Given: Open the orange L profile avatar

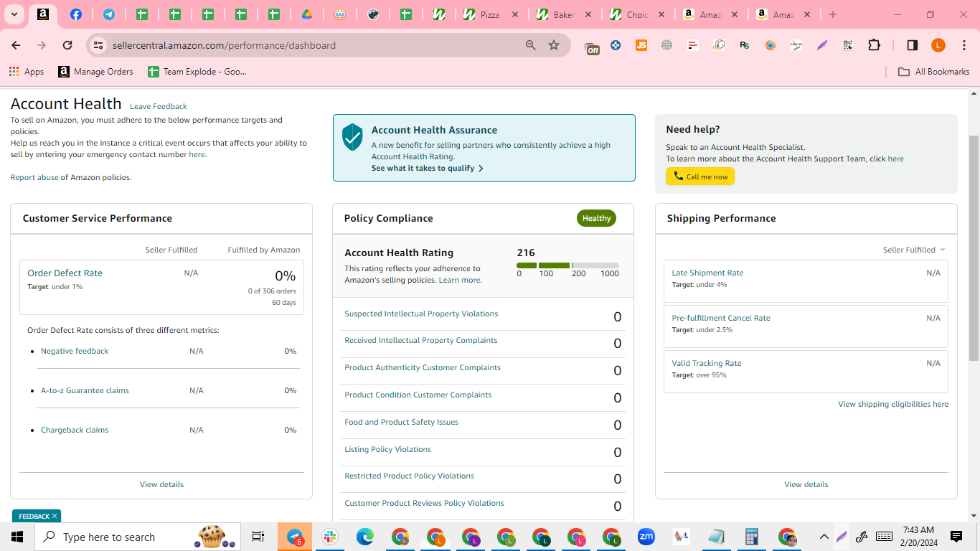Looking at the screenshot, I should [x=938, y=45].
